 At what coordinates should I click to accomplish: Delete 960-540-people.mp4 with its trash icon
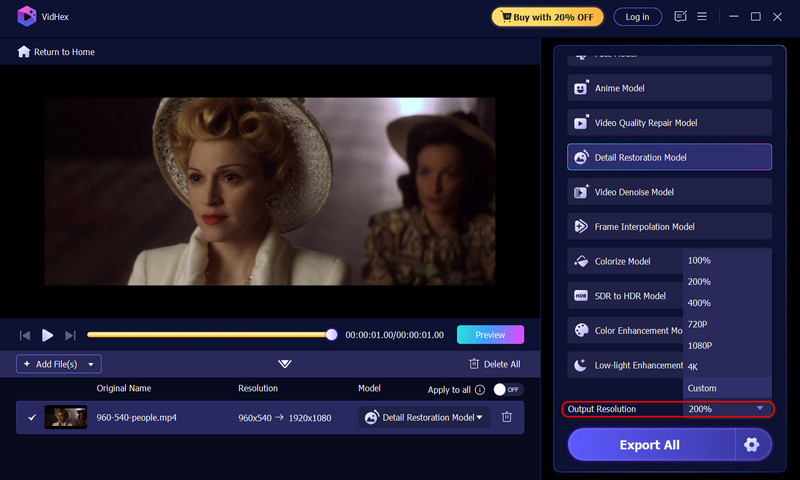pos(507,417)
